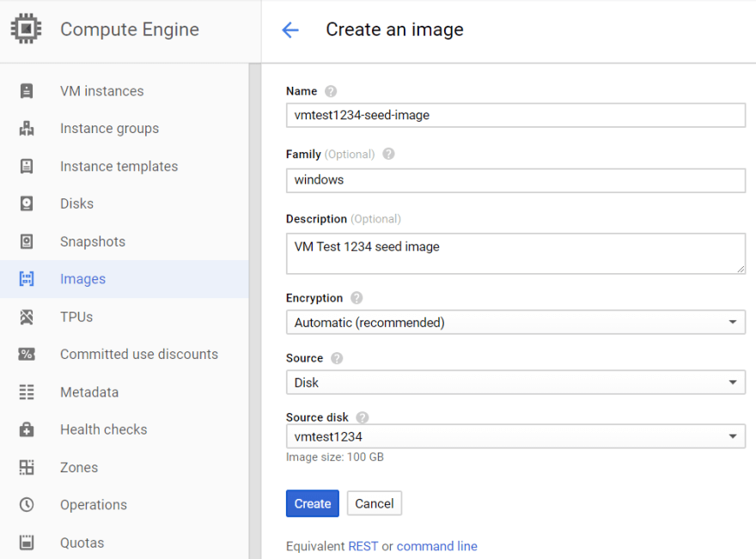Click the Snapshots sidebar icon
Viewport: 756px width, 559px height.
pyautogui.click(x=27, y=241)
